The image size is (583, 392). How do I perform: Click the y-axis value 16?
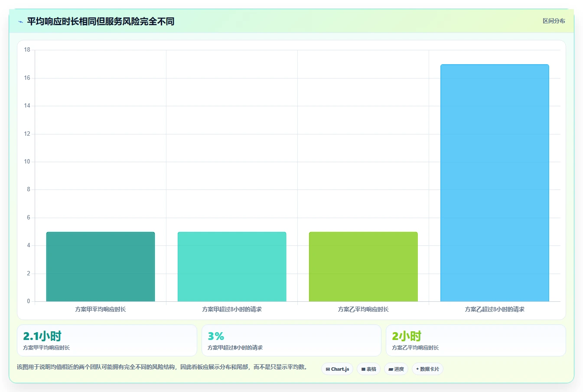pyautogui.click(x=27, y=78)
